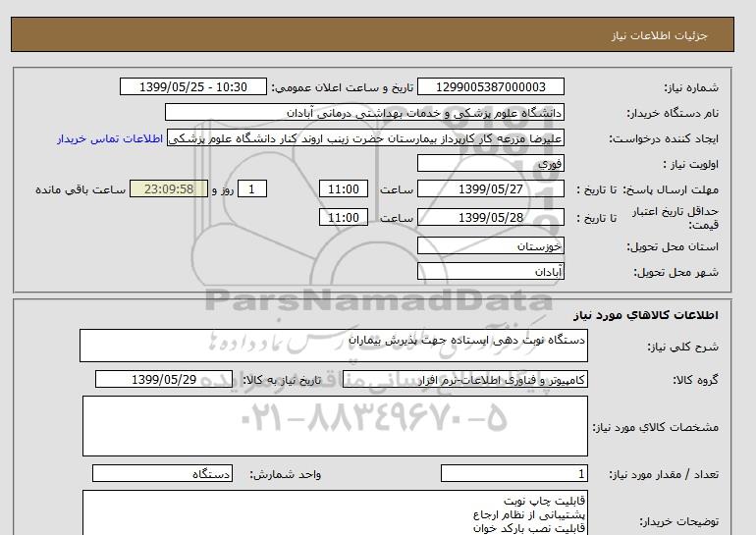Click the label نام دستگاه خریدار
Image resolution: width=756 pixels, height=535 pixels.
click(x=673, y=113)
